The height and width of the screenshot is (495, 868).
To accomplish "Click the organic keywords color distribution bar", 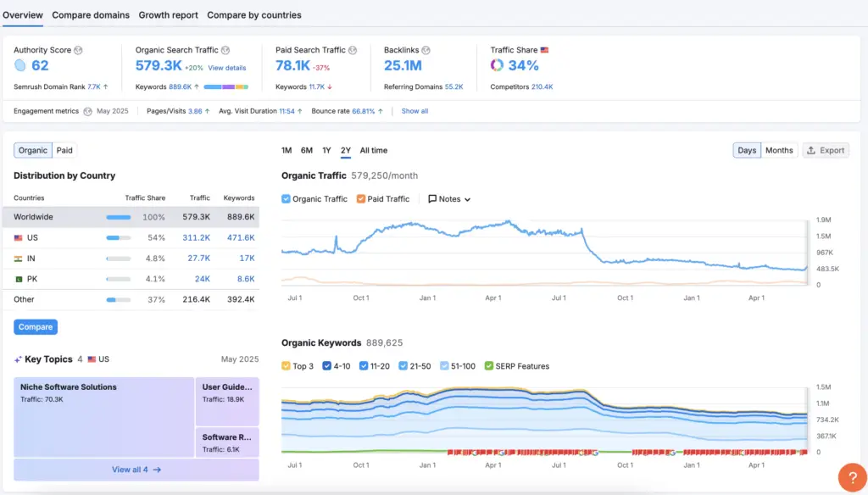I will tap(225, 87).
